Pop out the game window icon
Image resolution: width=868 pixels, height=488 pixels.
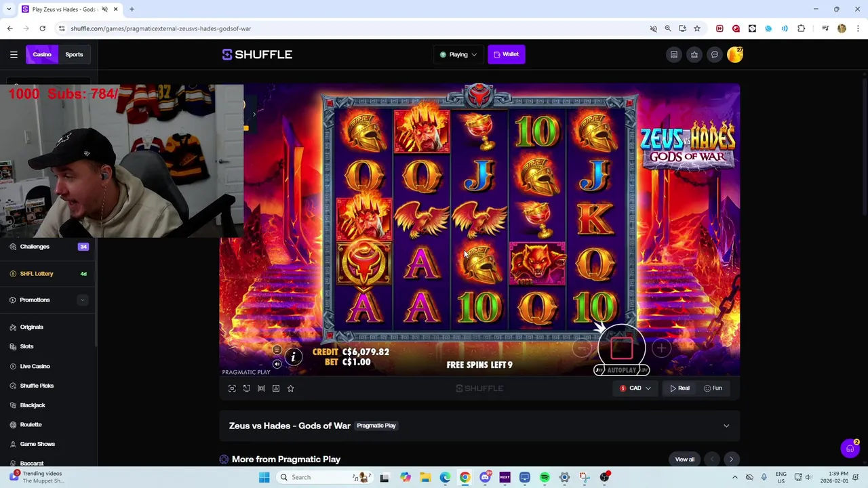[x=247, y=388]
